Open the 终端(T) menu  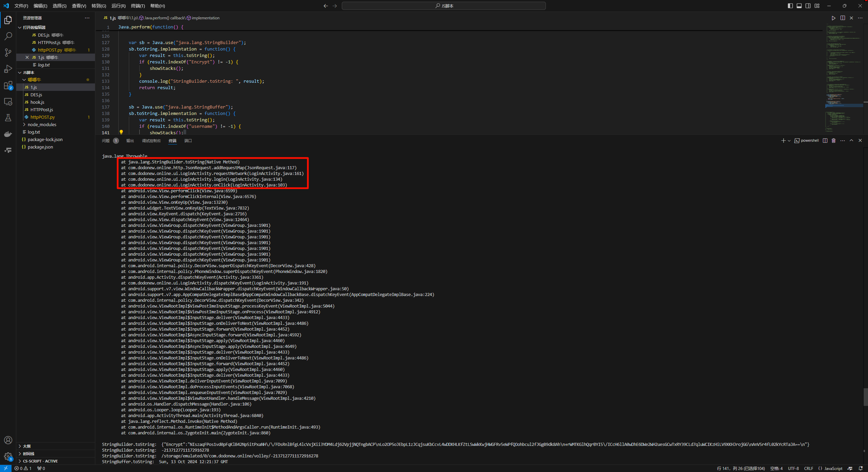138,6
